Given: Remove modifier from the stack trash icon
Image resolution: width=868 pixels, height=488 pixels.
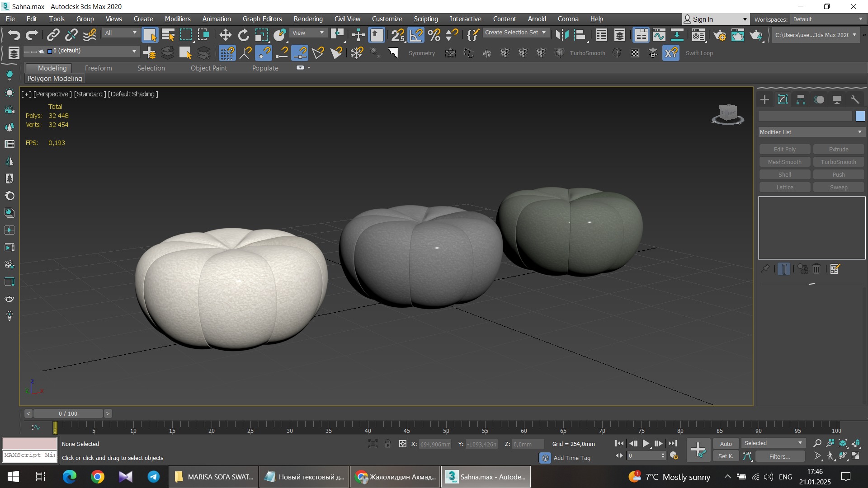Looking at the screenshot, I should (816, 269).
